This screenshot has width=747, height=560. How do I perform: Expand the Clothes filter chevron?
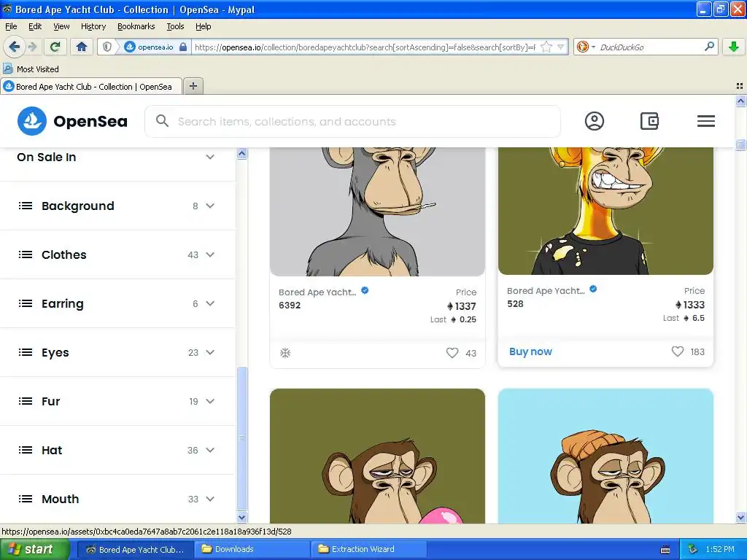pos(210,254)
